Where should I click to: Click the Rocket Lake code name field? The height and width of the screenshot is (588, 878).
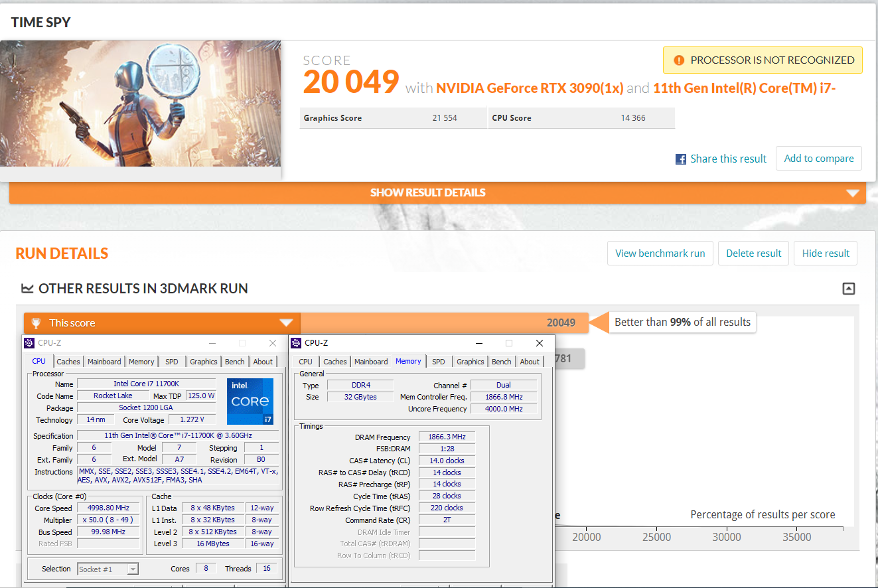tap(113, 396)
